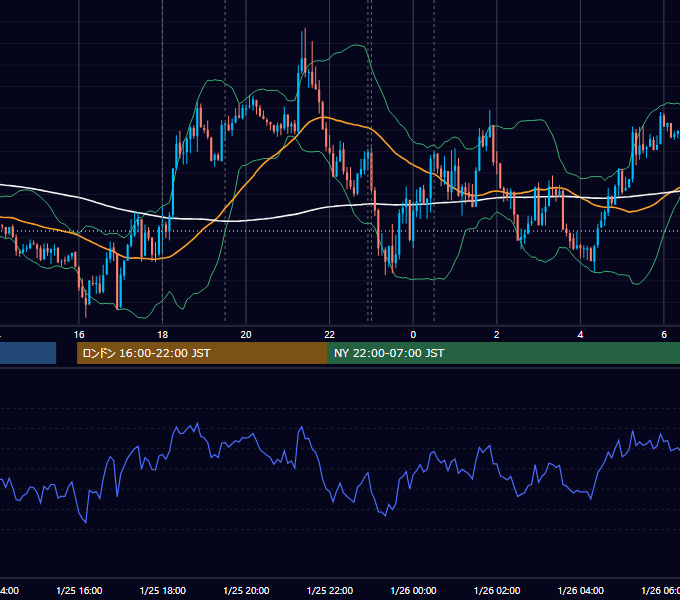Click the 1/25 22:00 date label
The image size is (680, 600).
pos(330,591)
